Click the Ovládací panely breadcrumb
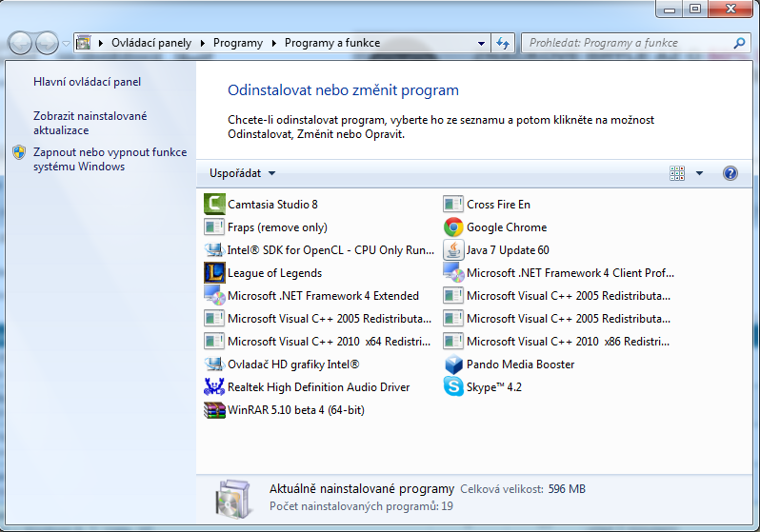The height and width of the screenshot is (532, 760). (x=151, y=43)
